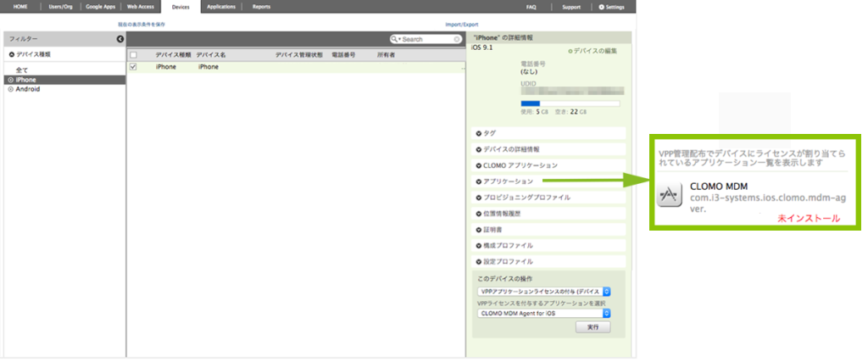Expand the 位置情報履歴 section

tap(548, 214)
